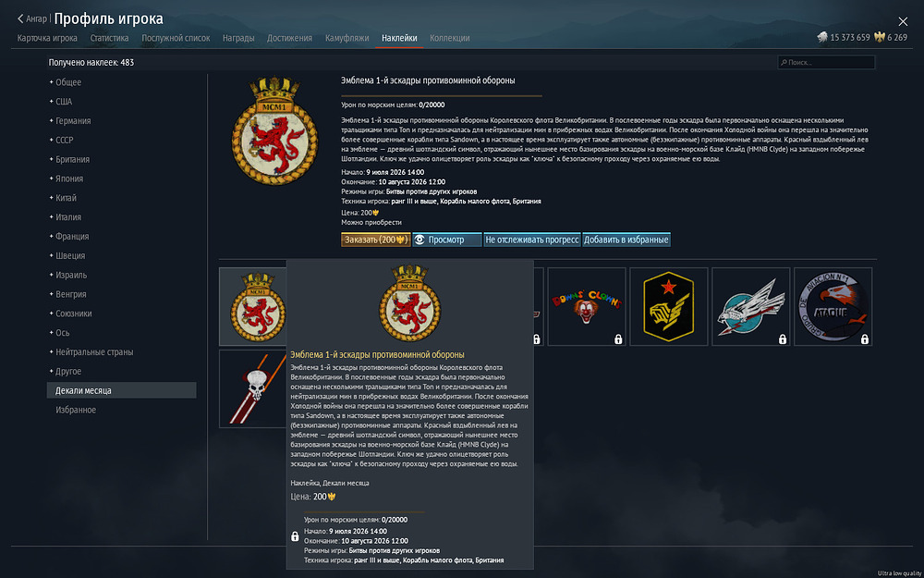
Task: Select the yellow tiger red star decal
Action: (669, 307)
